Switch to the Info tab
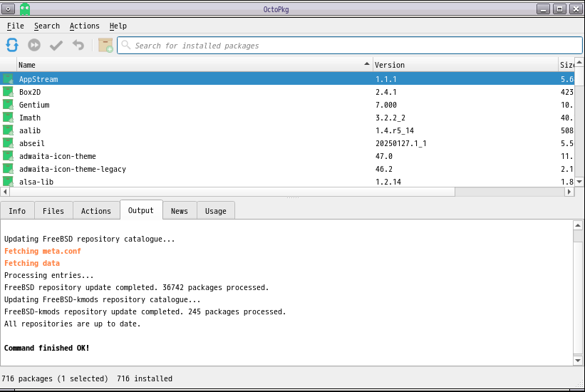Image resolution: width=585 pixels, height=392 pixels. pos(17,211)
